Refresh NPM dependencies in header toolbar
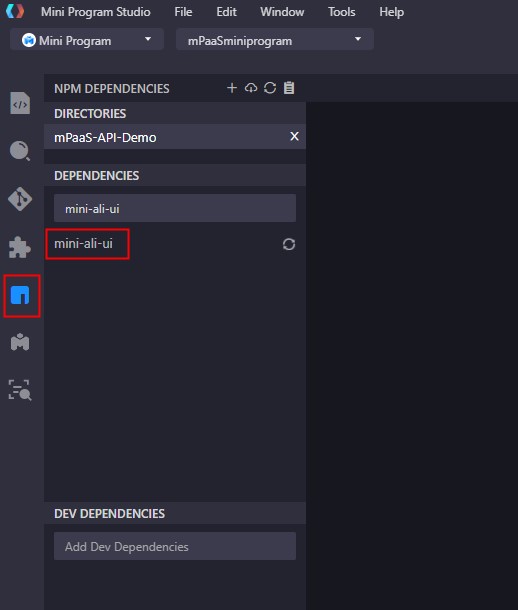Image resolution: width=518 pixels, height=610 pixels. [270, 88]
